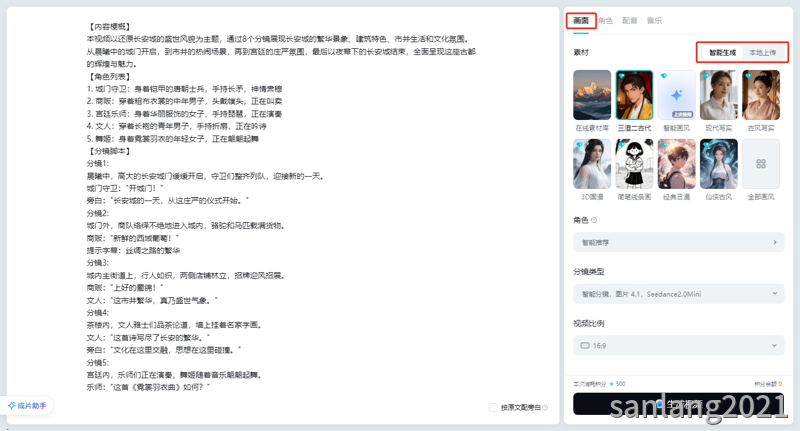This screenshot has width=800, height=431.
Task: Choose the 3D国漫 style thumbnail
Action: (592, 164)
